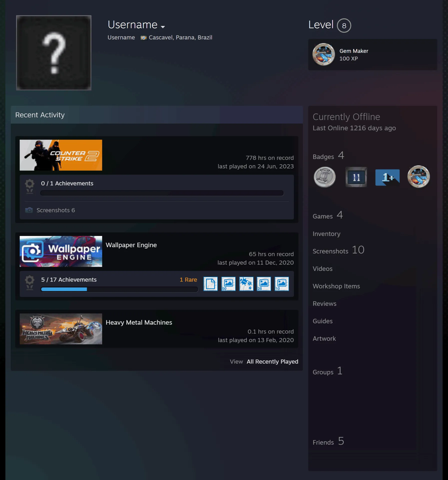
Task: Click the Community Ambassador silver badge
Action: 324,177
